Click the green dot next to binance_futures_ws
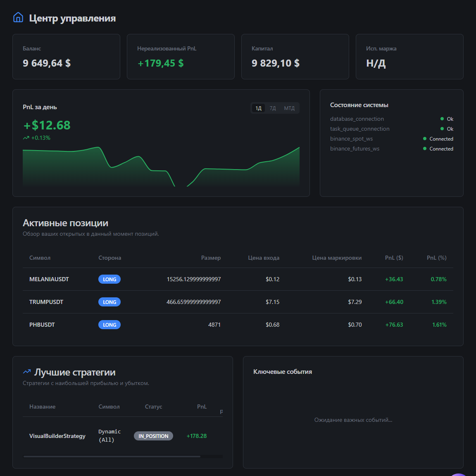The image size is (476, 476). (424, 148)
